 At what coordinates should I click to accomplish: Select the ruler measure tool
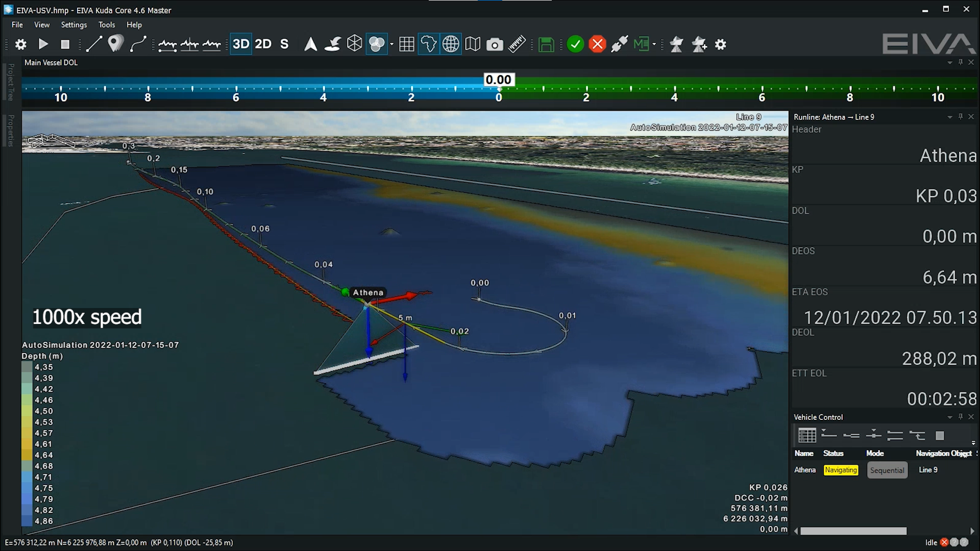point(517,44)
